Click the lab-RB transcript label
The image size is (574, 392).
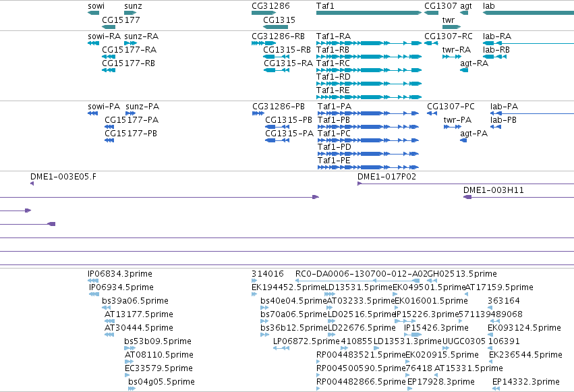pos(496,50)
